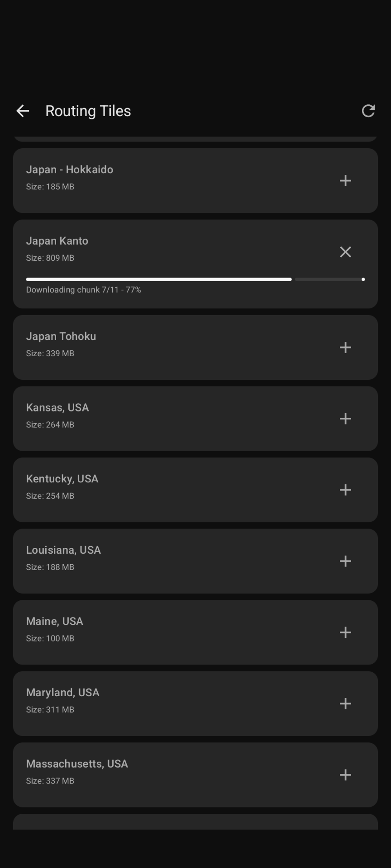Tap plus icon for Maine, USA
Image resolution: width=391 pixels, height=868 pixels.
pyautogui.click(x=345, y=632)
